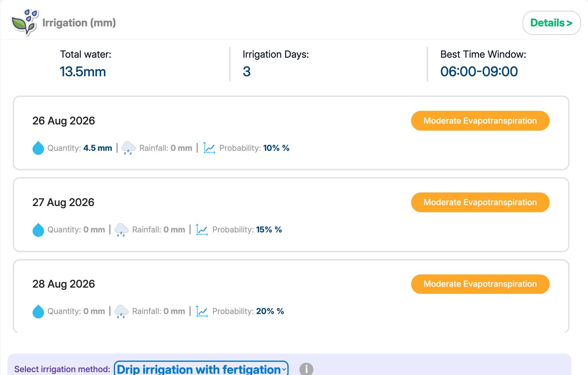This screenshot has height=375, width=588.
Task: Click Moderate Evapotranspiration badge for 28 Aug
Action: pos(480,284)
